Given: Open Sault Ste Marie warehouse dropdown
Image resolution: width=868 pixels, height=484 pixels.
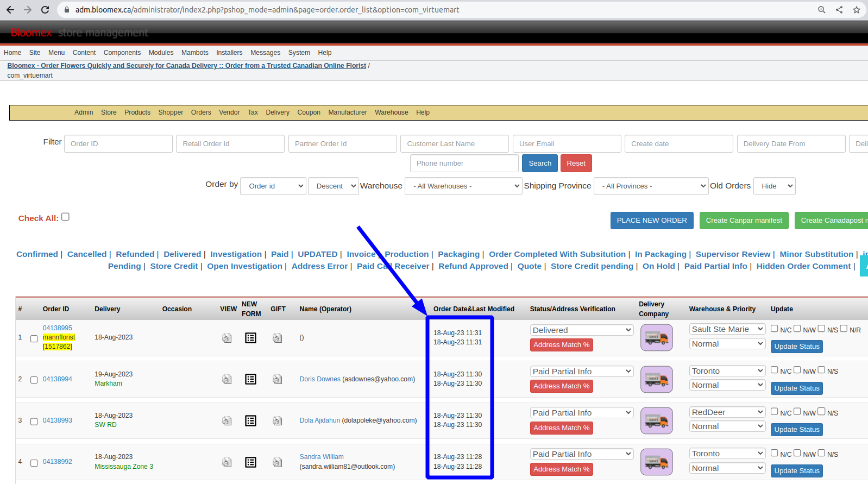Looking at the screenshot, I should click(x=727, y=329).
